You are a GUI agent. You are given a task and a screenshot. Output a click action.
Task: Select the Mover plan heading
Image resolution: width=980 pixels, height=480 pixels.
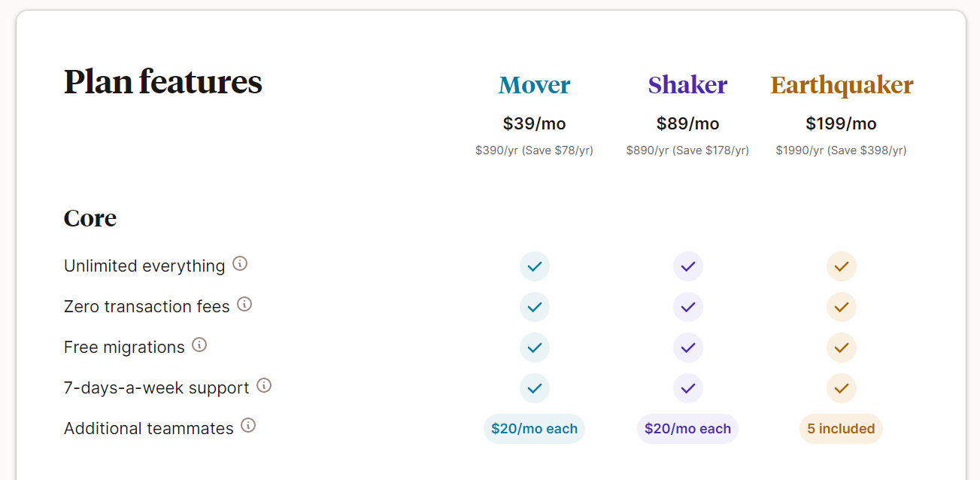point(535,85)
